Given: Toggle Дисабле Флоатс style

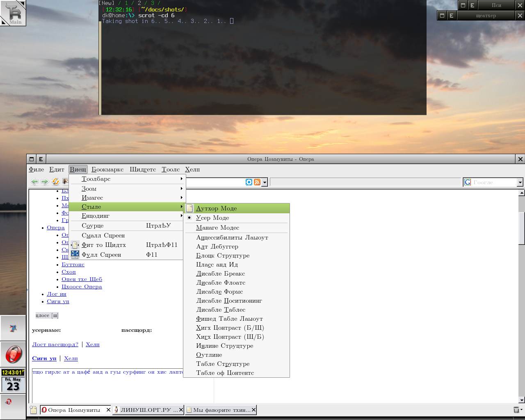Looking at the screenshot, I should pyautogui.click(x=237, y=283).
